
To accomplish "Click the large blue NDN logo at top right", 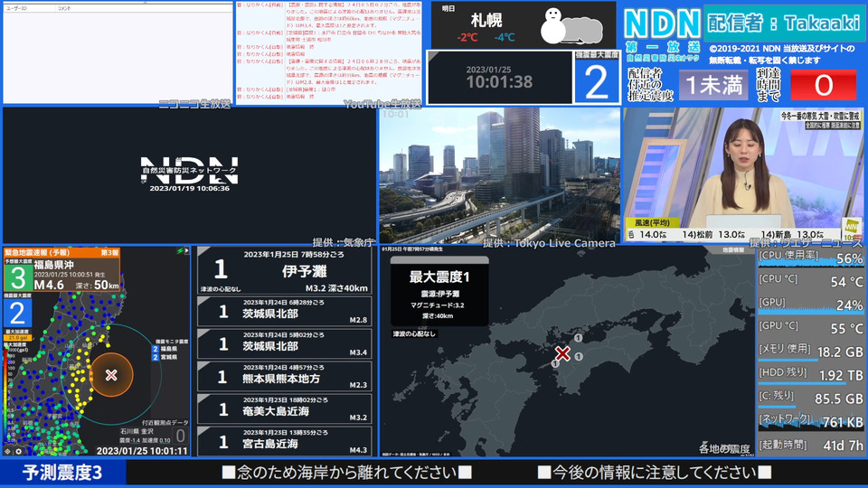I will pyautogui.click(x=662, y=23).
